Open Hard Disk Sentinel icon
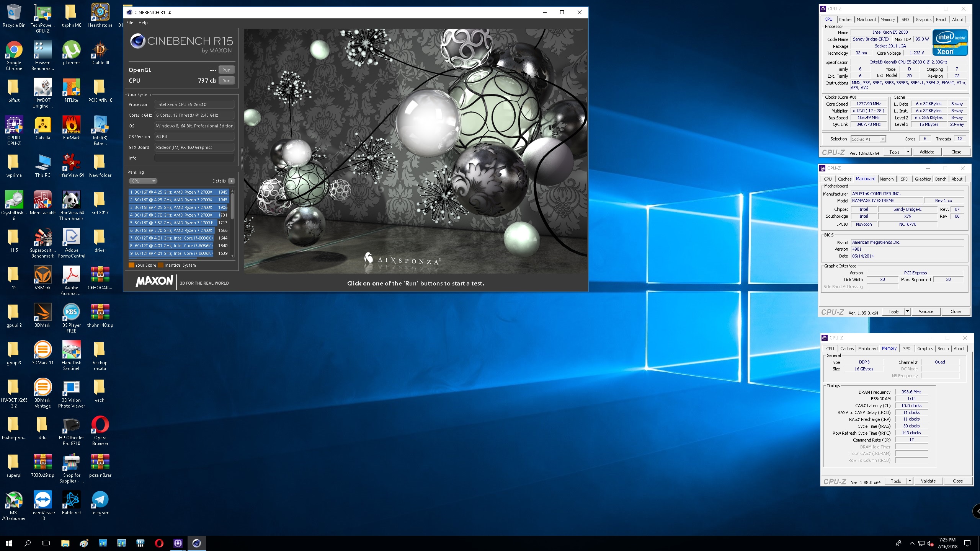 pos(72,356)
